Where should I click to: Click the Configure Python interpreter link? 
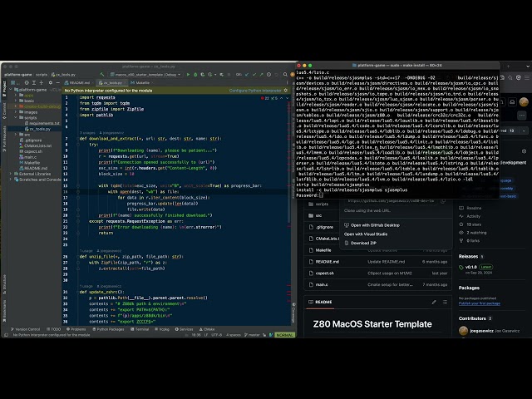(255, 91)
